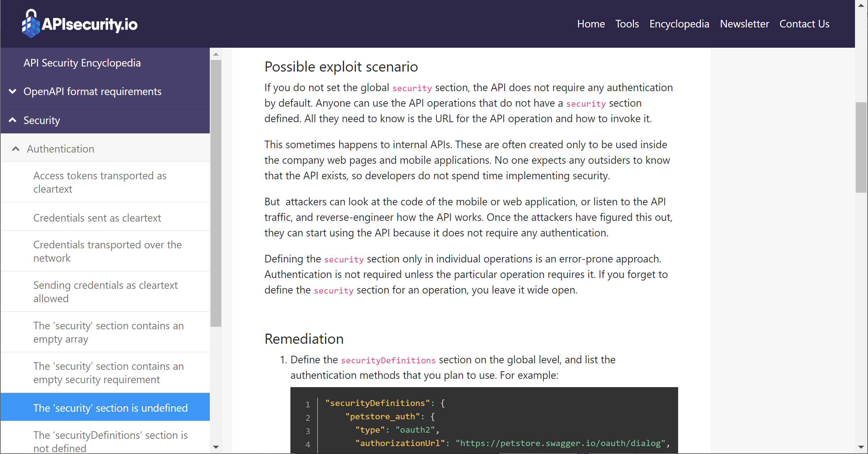Open 'securityDefinitions section is not defined' entry
Image resolution: width=868 pixels, height=454 pixels.
pyautogui.click(x=110, y=441)
